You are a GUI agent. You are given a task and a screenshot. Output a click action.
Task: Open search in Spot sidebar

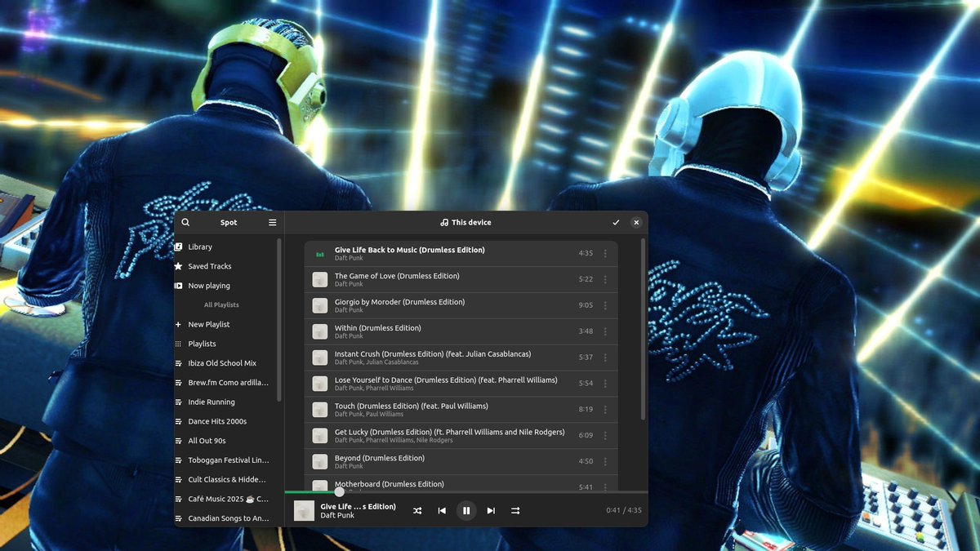[185, 222]
